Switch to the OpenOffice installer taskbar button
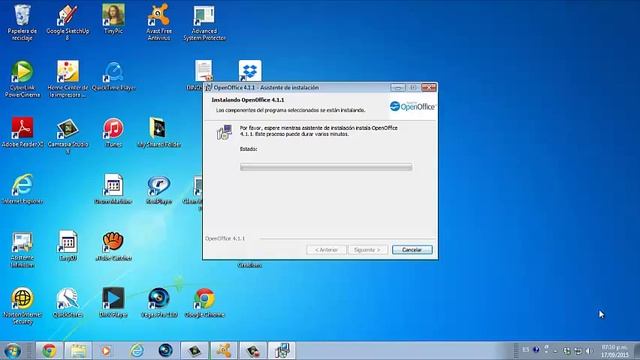The width and height of the screenshot is (640, 360). [282, 350]
